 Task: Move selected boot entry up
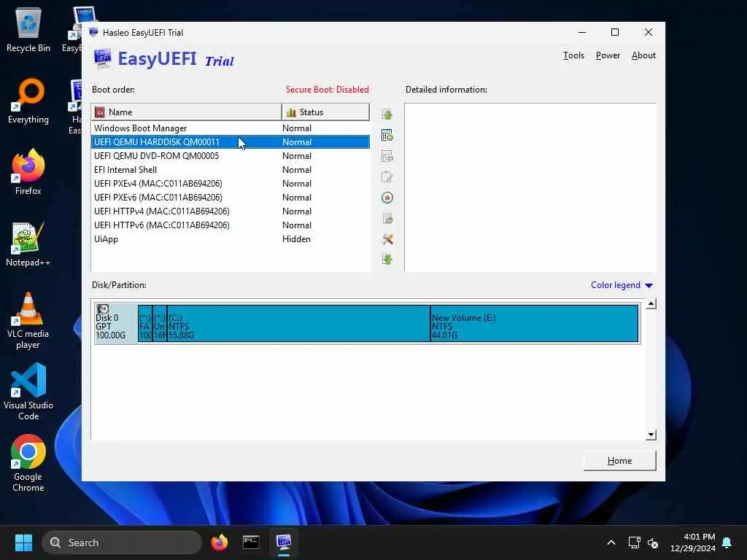click(387, 114)
